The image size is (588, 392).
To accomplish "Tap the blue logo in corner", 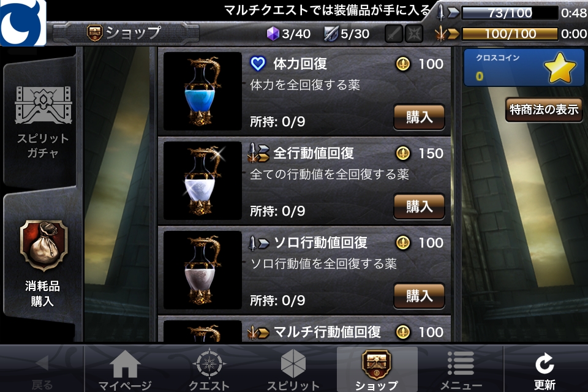I will pyautogui.click(x=23, y=23).
